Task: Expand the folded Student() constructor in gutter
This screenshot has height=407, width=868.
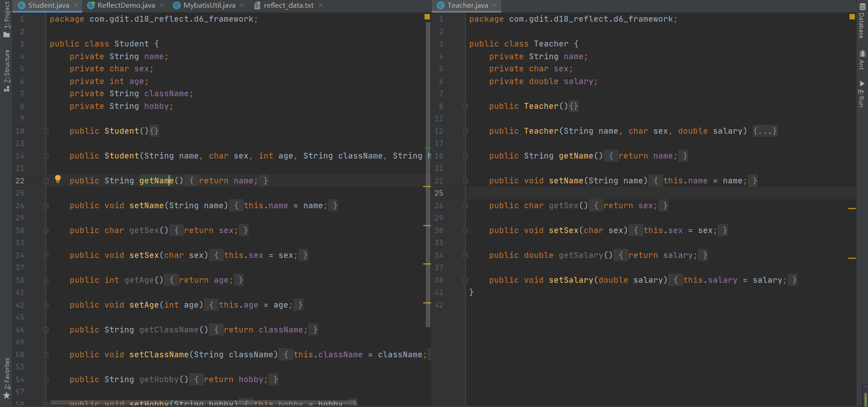Action: click(46, 131)
